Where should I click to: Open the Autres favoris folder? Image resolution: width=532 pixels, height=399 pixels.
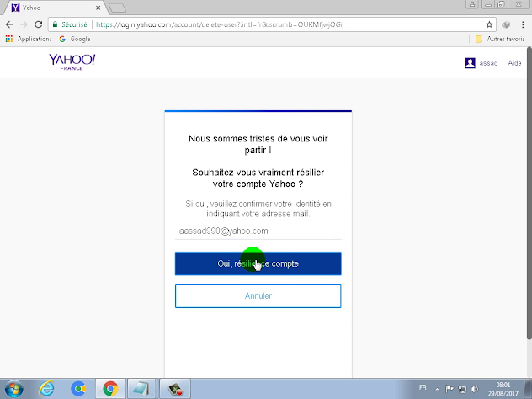[500, 39]
